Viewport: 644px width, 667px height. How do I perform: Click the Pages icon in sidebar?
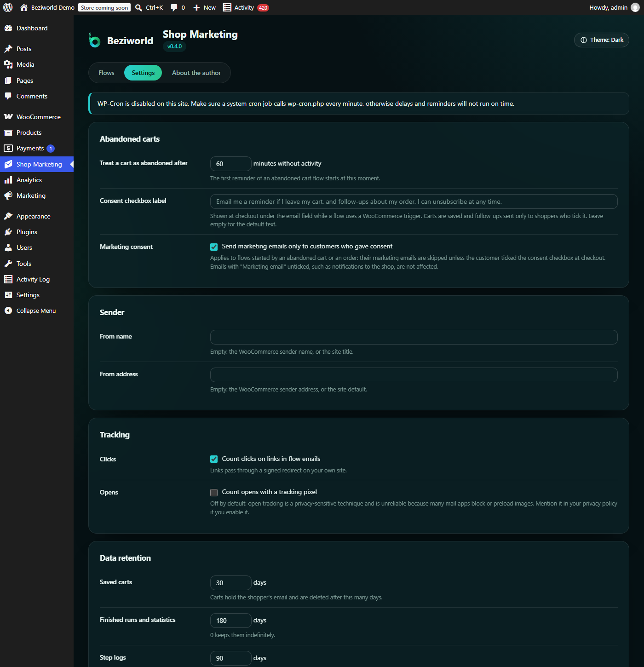(8, 80)
